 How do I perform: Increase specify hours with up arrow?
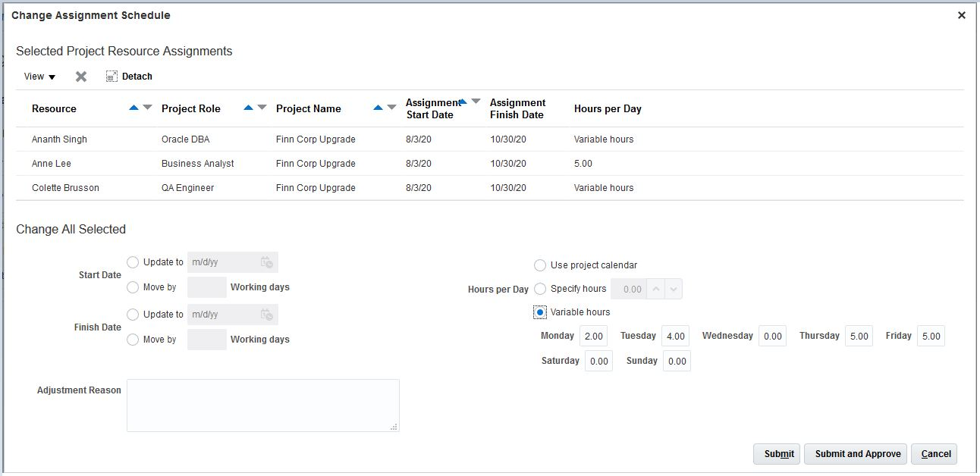pos(657,289)
